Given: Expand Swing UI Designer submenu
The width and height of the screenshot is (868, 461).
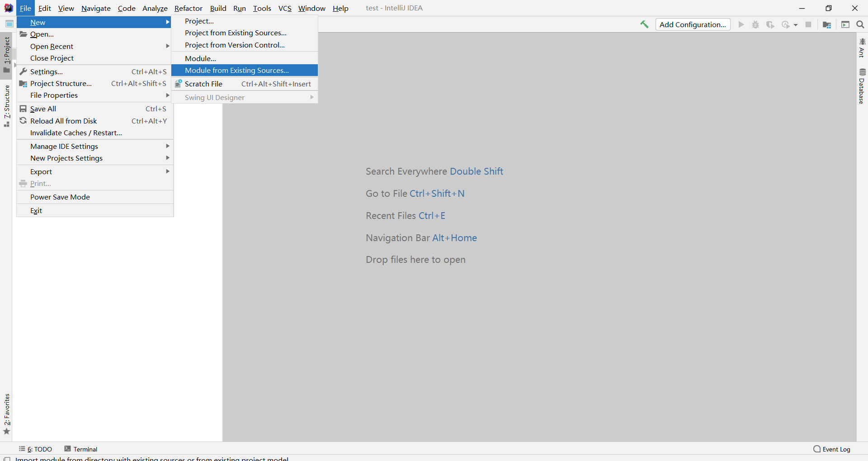Looking at the screenshot, I should point(245,97).
